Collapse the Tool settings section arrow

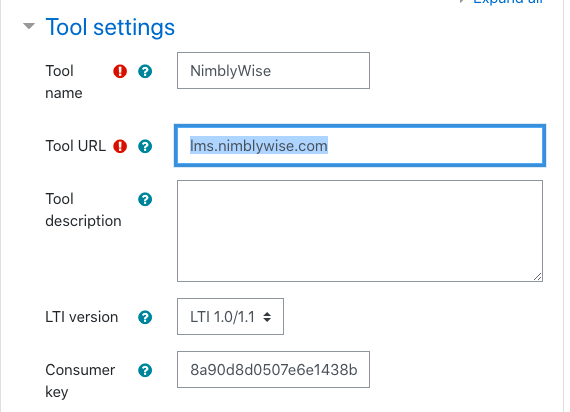[x=29, y=26]
